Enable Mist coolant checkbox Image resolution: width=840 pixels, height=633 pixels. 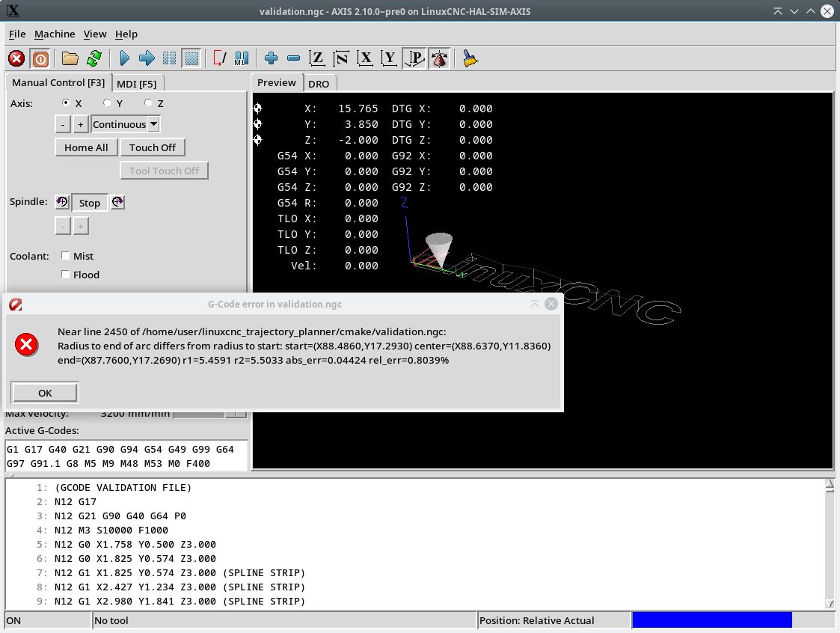(65, 256)
